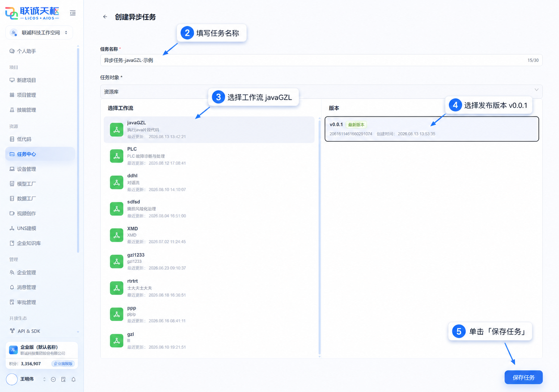Click the 联诚天枢 logo
This screenshot has height=392, width=559.
pos(32,13)
